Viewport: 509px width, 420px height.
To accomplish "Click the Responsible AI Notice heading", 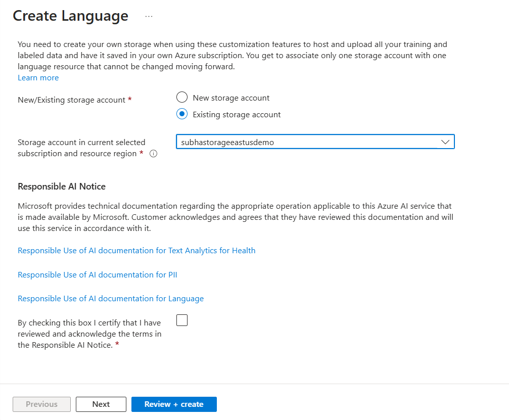I will click(x=62, y=186).
